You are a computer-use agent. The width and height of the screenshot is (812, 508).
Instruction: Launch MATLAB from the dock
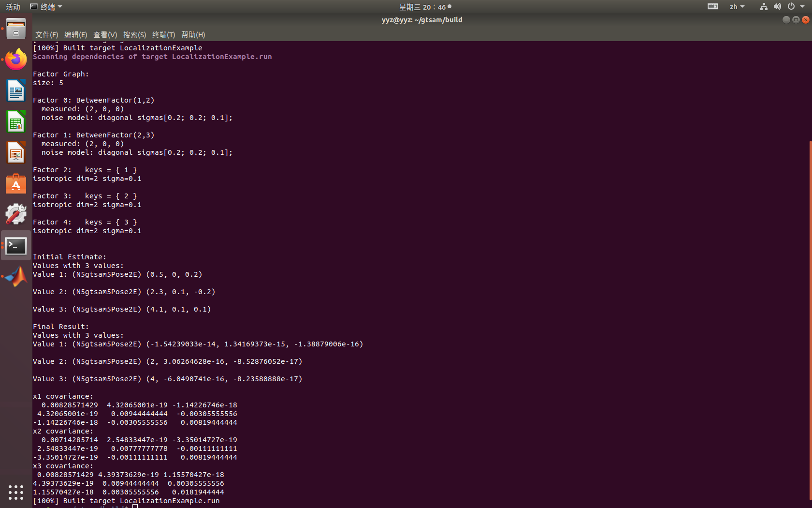[16, 276]
